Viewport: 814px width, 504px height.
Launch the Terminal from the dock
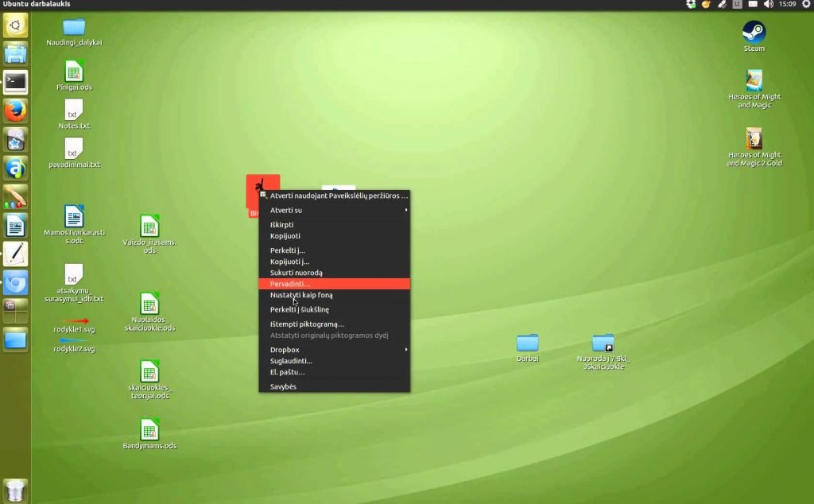pos(16,83)
